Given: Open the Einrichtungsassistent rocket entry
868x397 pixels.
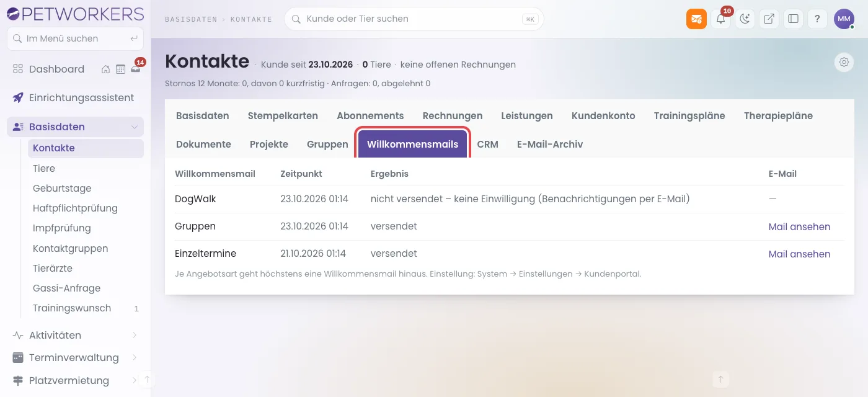Looking at the screenshot, I should (75, 97).
